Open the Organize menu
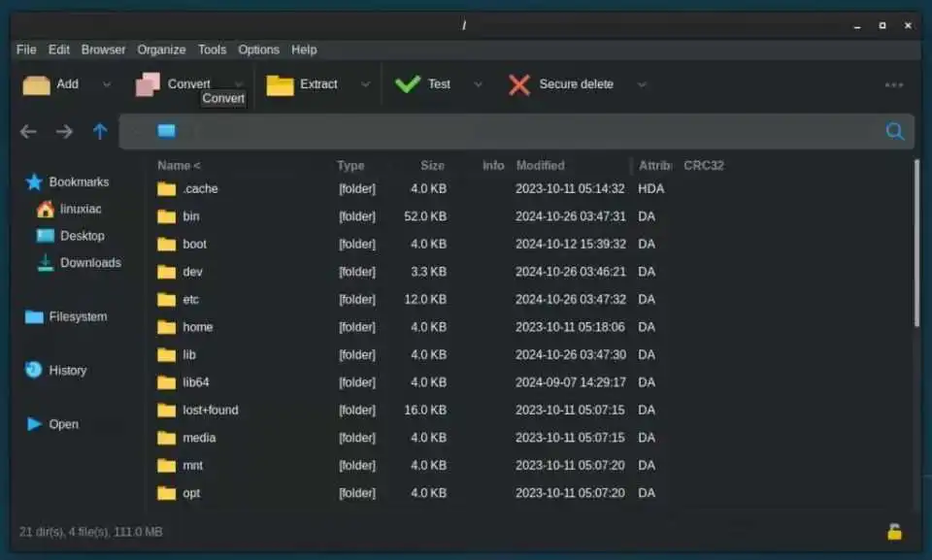 tap(162, 49)
